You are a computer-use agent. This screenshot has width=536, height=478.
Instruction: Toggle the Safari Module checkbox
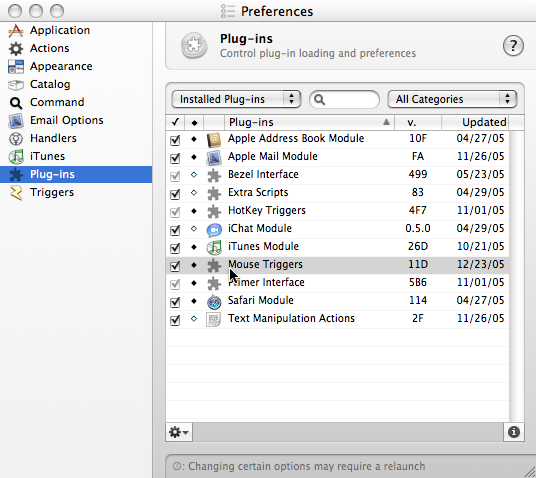click(x=175, y=302)
